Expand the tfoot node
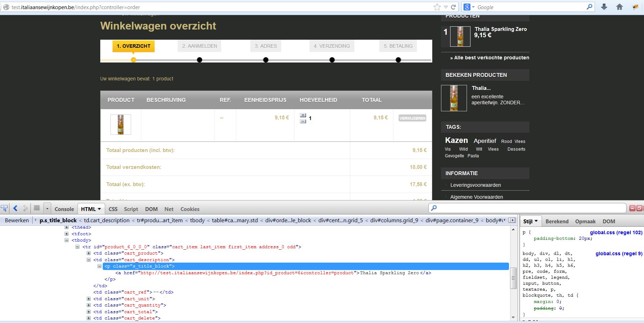 (67, 234)
